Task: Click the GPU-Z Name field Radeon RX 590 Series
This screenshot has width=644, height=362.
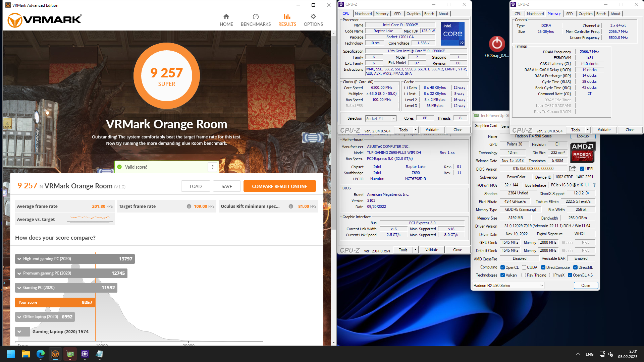Action: tap(533, 136)
